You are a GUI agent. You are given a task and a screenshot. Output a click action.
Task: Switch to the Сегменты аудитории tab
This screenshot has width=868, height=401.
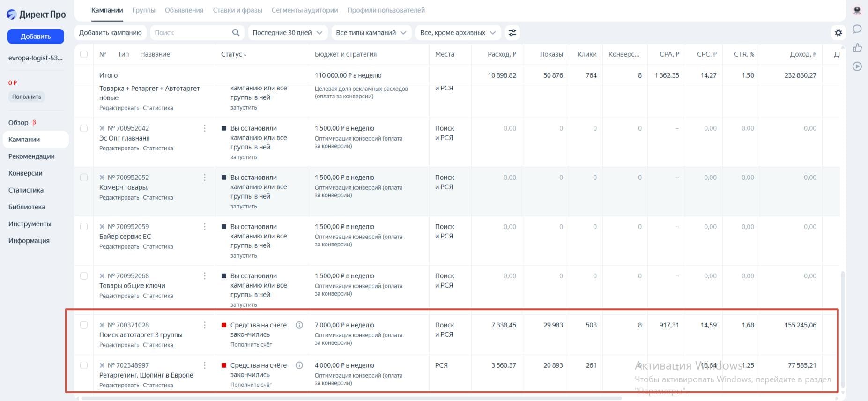click(x=304, y=10)
